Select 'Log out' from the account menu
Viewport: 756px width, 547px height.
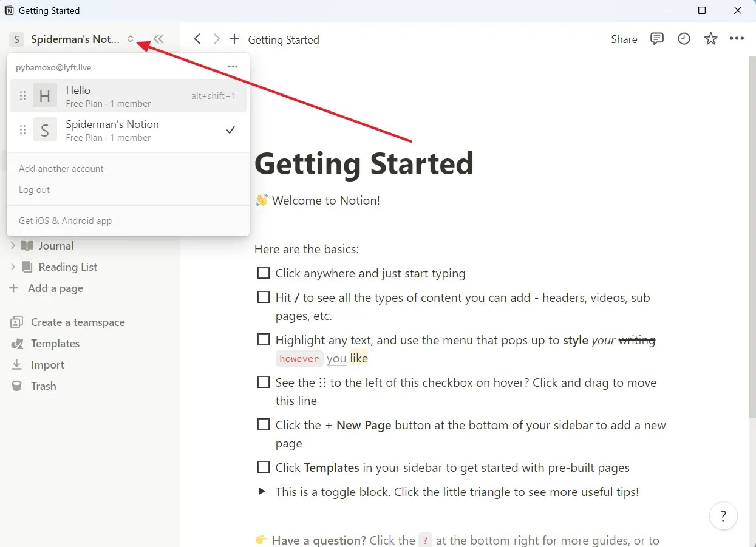[33, 189]
